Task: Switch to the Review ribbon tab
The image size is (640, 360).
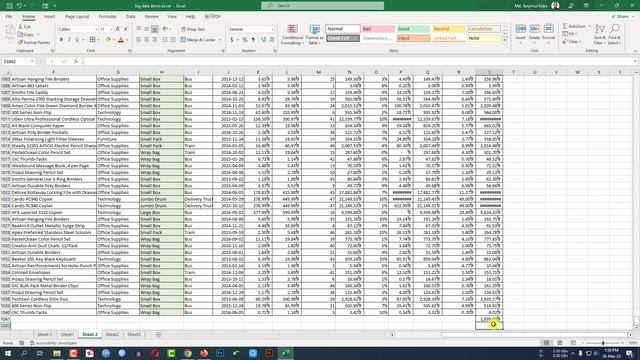Action: coord(151,17)
